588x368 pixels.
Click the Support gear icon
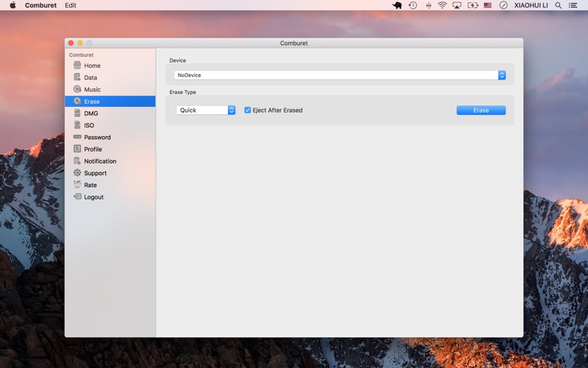tap(77, 173)
